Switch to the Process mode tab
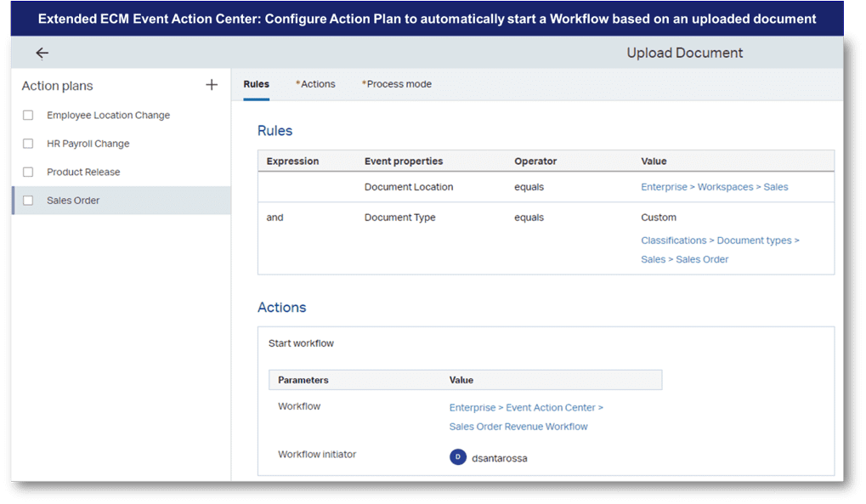Image resolution: width=866 pixels, height=504 pixels. tap(396, 84)
